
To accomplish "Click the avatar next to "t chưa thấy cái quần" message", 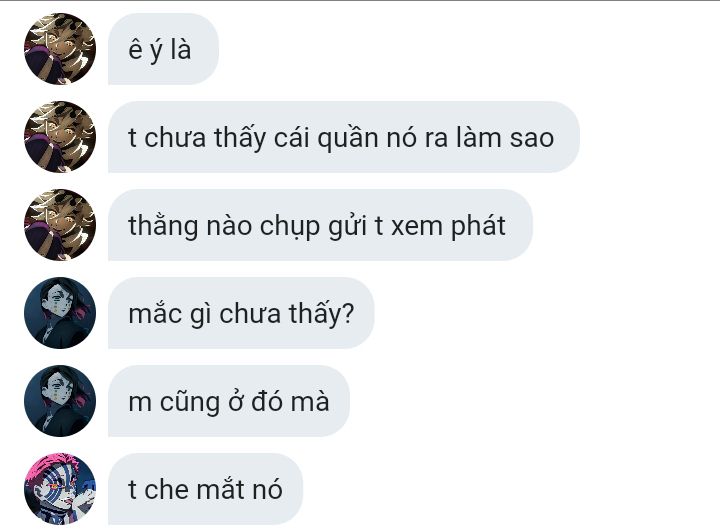I will 60,137.
